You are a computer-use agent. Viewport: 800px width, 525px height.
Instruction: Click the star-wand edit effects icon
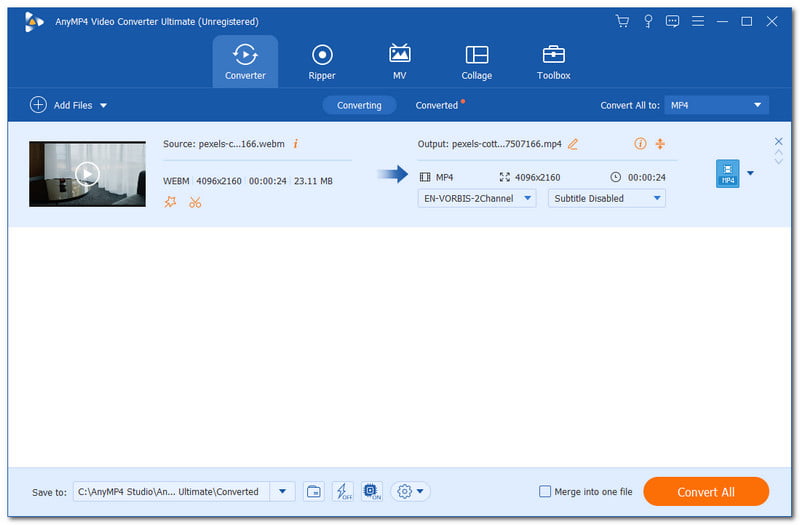(x=169, y=202)
